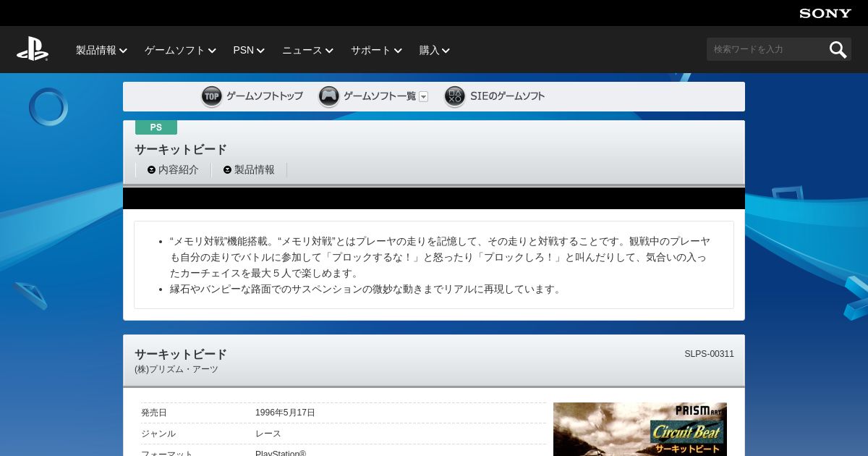
Task: Click the arrow icon beside 製品情報 anchor
Action: (227, 170)
